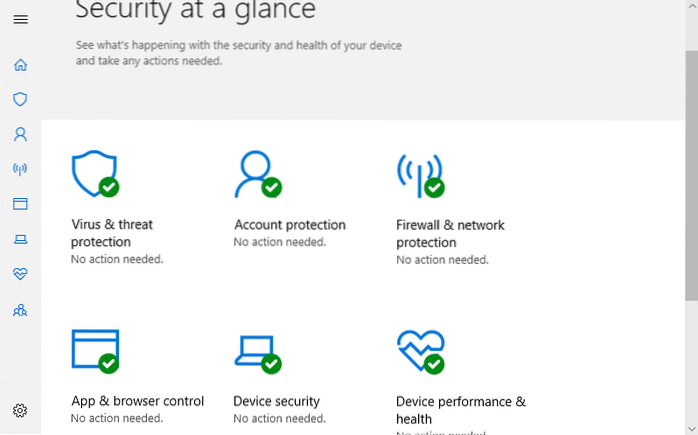The width and height of the screenshot is (698, 435).
Task: Go to Home in sidebar
Action: pyautogui.click(x=20, y=65)
